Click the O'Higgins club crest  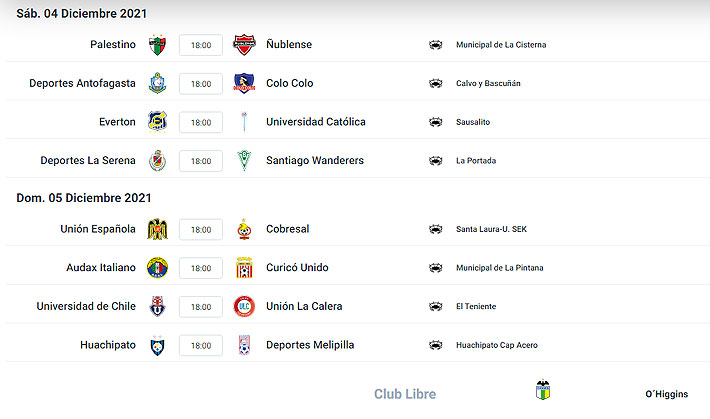point(542,391)
